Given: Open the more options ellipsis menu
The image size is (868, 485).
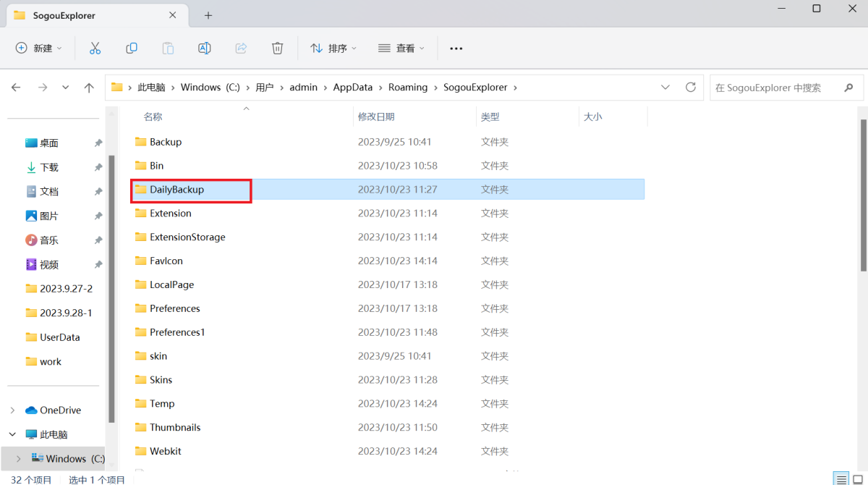Looking at the screenshot, I should [456, 48].
